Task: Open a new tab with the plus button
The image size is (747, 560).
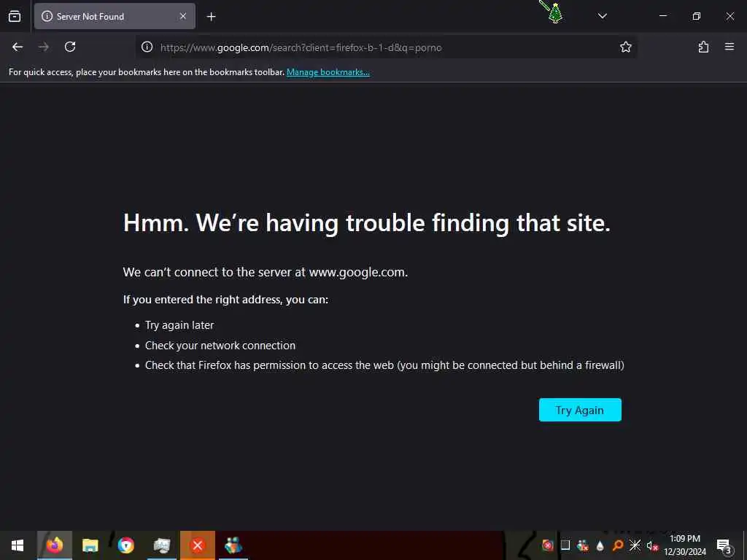Action: click(x=211, y=17)
